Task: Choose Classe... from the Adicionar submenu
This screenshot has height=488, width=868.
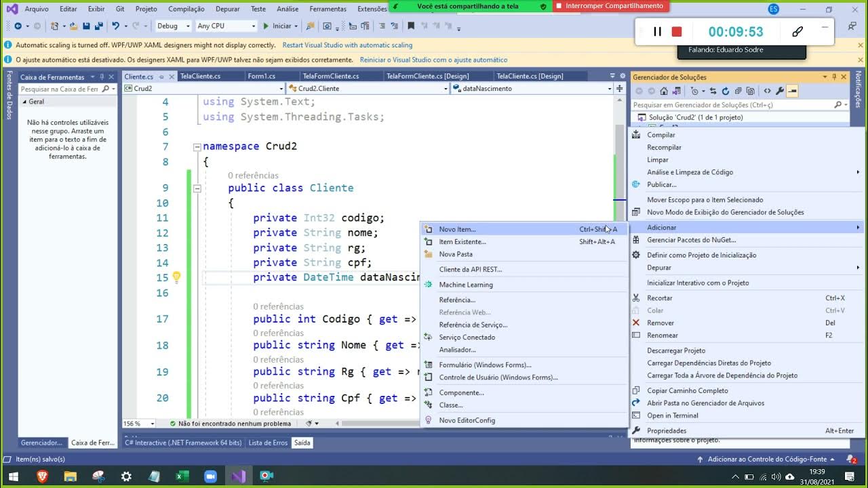Action: [524, 405]
